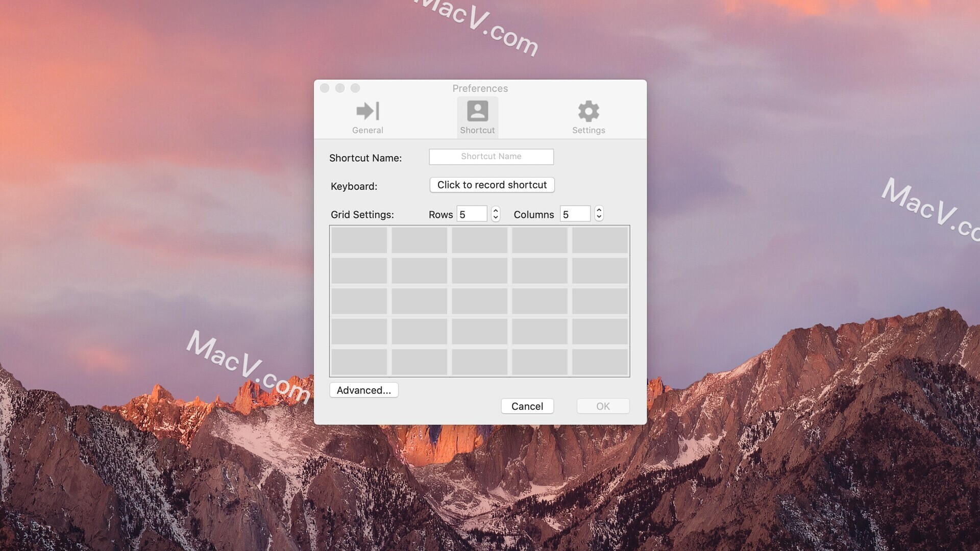
Task: Click the Shortcut Name input field
Action: 491,156
